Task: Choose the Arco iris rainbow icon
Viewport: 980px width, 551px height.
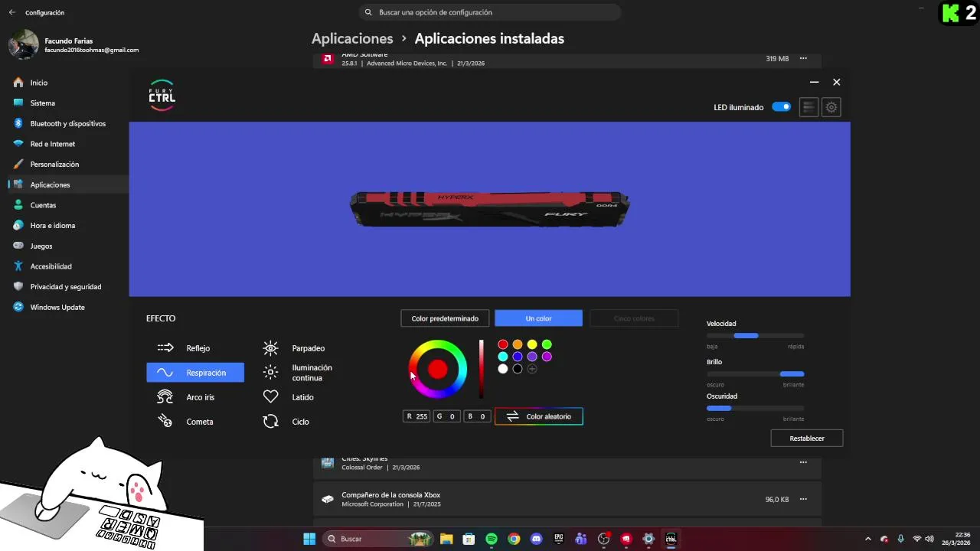Action: coord(165,396)
